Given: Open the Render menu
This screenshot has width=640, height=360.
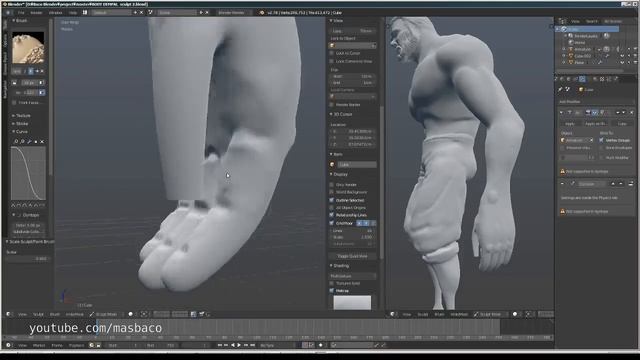Looking at the screenshot, I should tap(36, 13).
